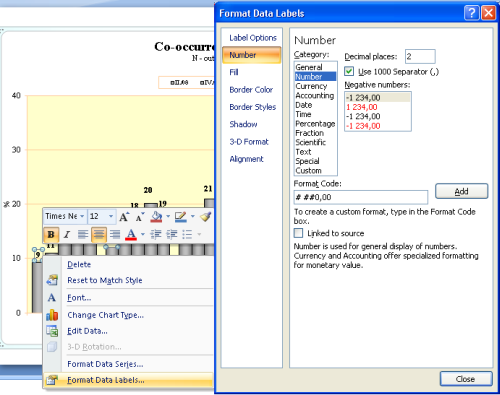Switch to Border Styles page

click(253, 107)
